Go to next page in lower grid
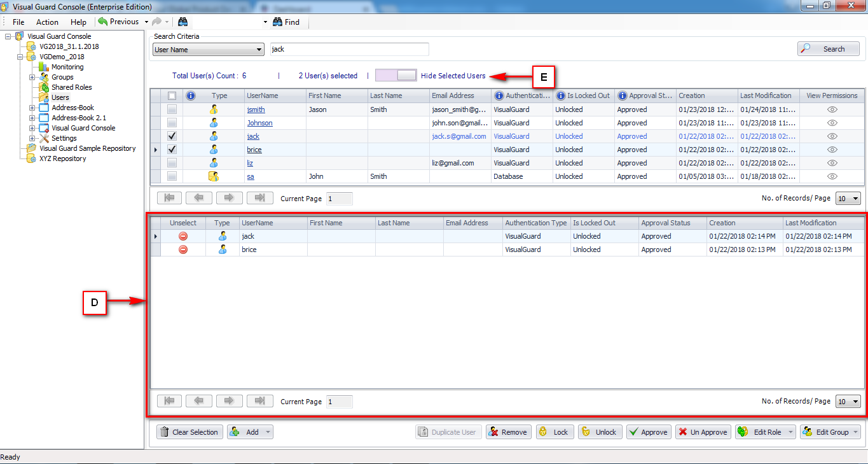 [230, 401]
